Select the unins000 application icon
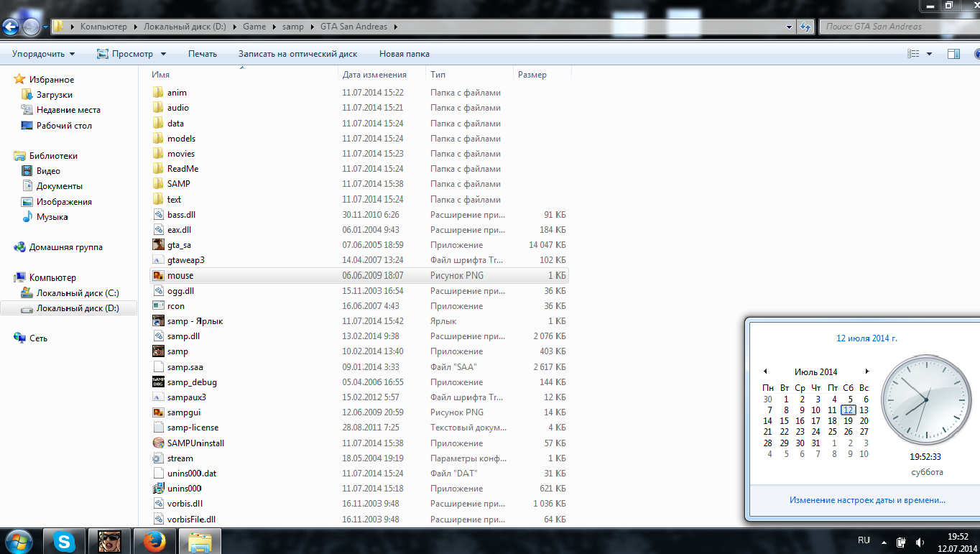 point(159,489)
